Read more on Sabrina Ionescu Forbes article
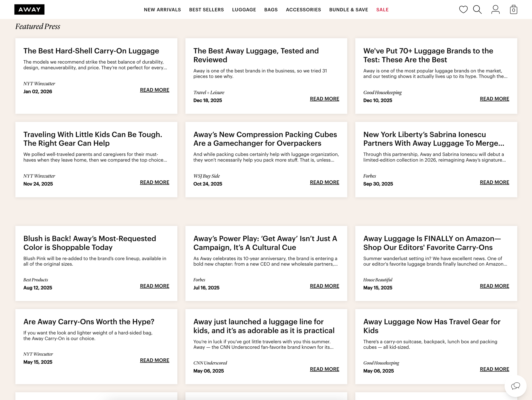Image resolution: width=532 pixels, height=400 pixels. (x=494, y=182)
